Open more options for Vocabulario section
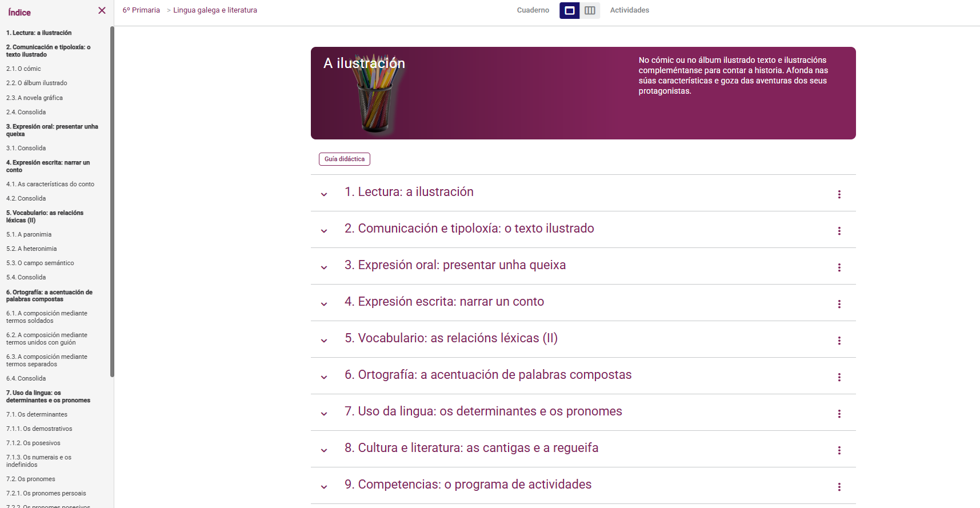Image resolution: width=980 pixels, height=508 pixels. (x=839, y=341)
